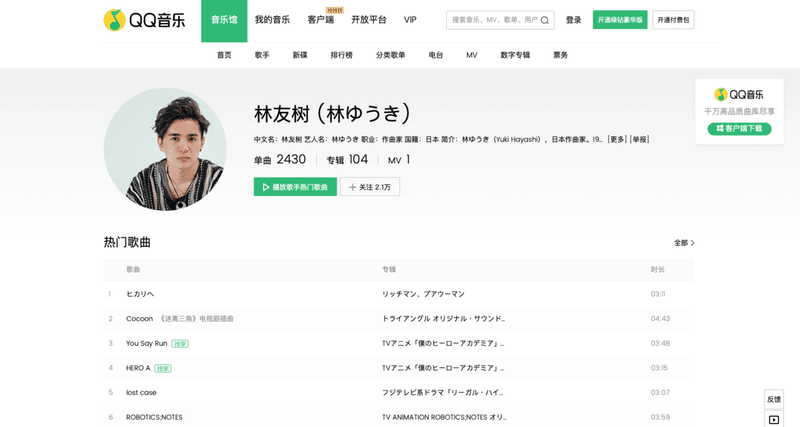
Task: Open album TV ANIMATION ROBOTICS;NOTES
Action: click(444, 417)
